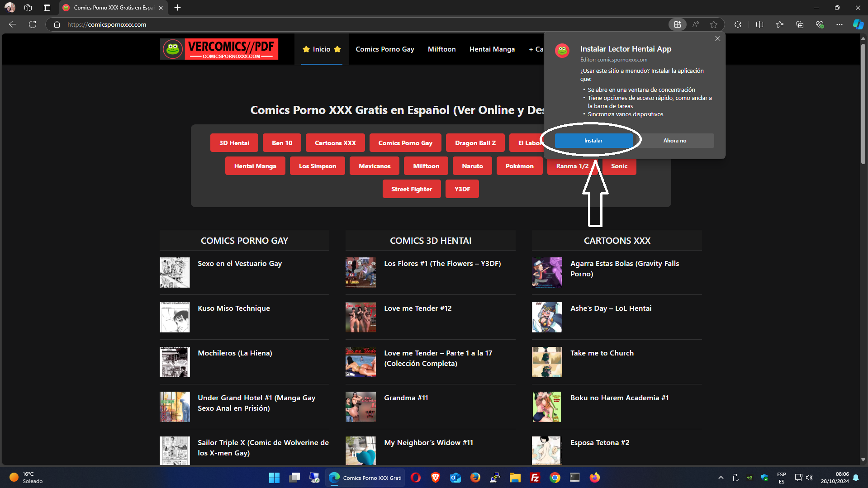This screenshot has width=868, height=488.
Task: Click the Mexicanos tag button
Action: coord(375,166)
